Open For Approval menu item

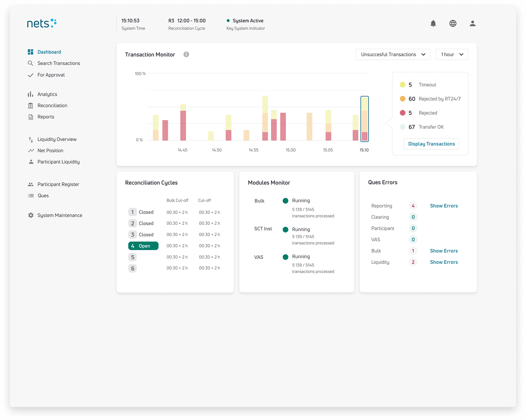point(51,75)
